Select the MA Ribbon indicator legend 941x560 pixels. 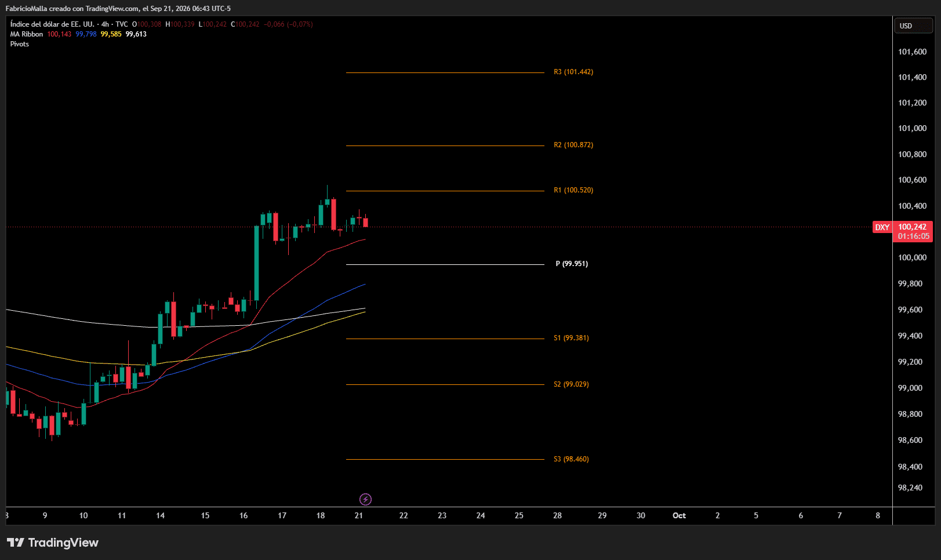point(27,34)
